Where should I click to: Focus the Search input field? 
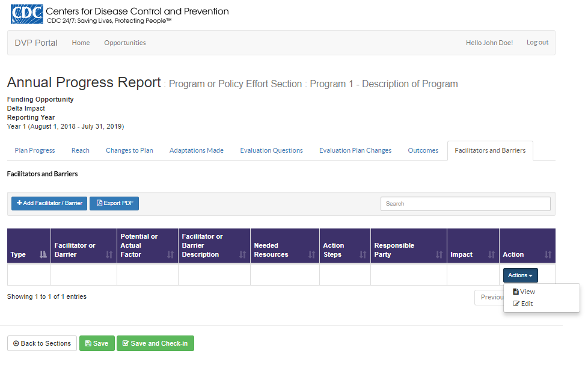pos(465,204)
